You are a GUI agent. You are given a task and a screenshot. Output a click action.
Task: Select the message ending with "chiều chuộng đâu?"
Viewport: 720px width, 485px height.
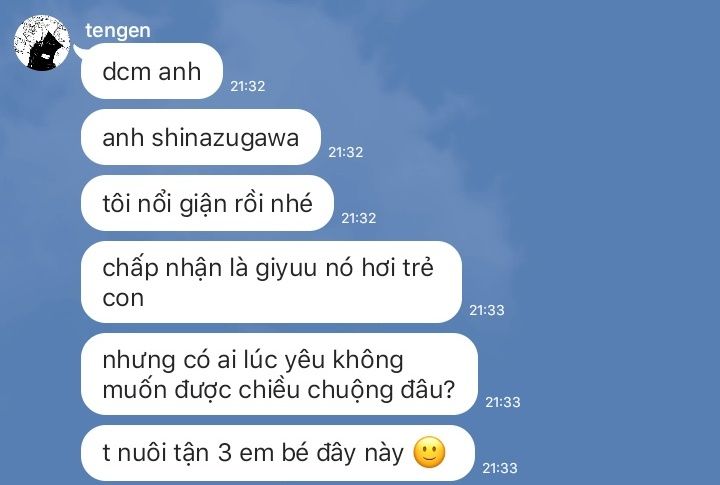click(279, 374)
